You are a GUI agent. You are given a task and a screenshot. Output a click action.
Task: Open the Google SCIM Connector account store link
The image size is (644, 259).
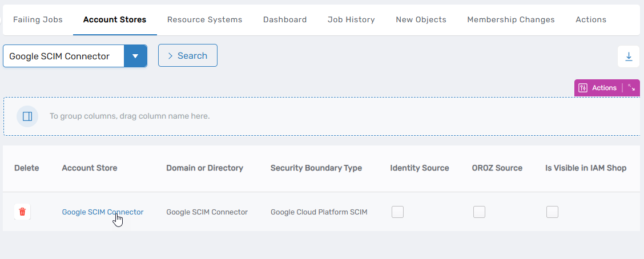coord(102,212)
